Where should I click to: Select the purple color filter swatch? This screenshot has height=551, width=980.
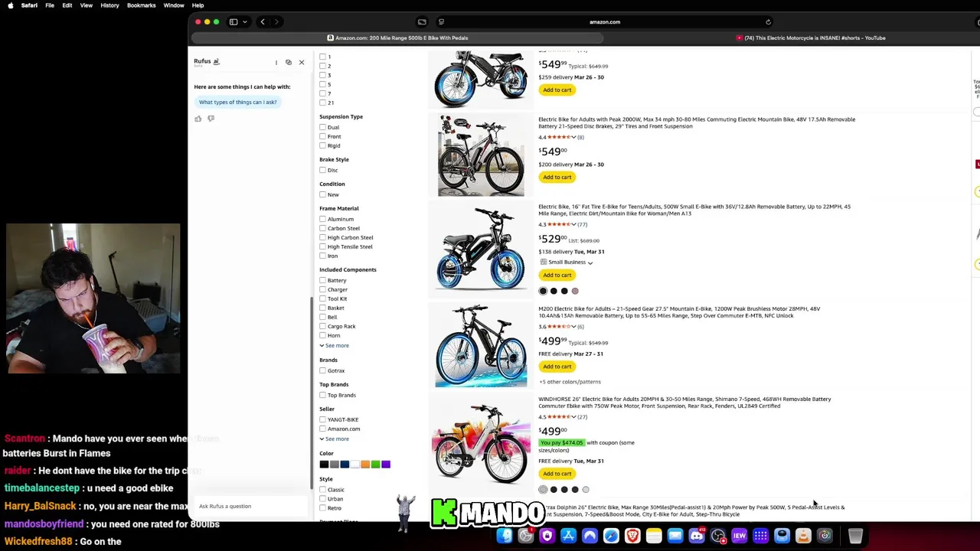click(x=386, y=465)
